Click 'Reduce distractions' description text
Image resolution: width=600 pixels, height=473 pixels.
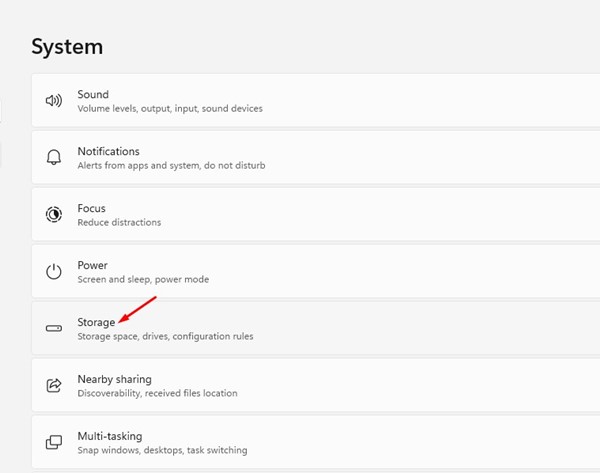pos(119,222)
